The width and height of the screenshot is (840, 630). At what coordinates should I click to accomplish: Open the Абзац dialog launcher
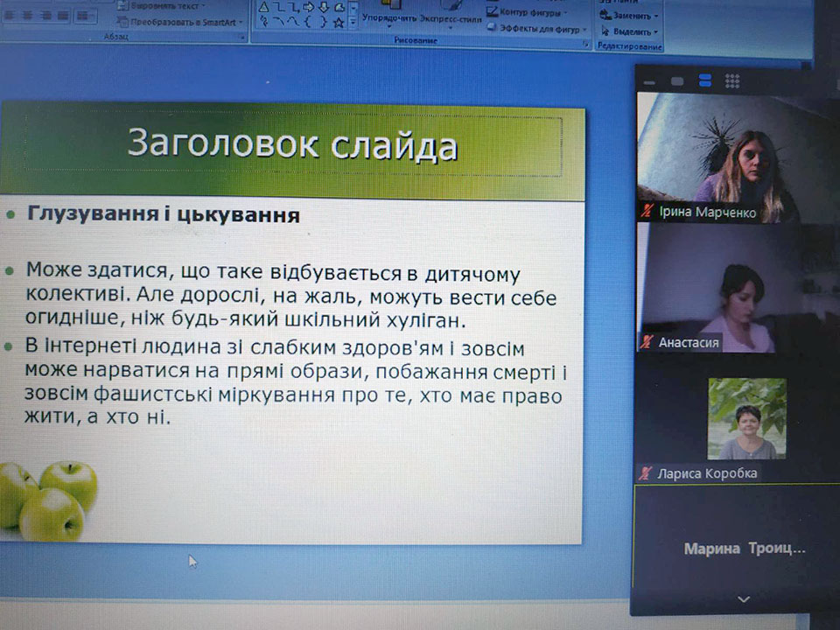coord(241,37)
